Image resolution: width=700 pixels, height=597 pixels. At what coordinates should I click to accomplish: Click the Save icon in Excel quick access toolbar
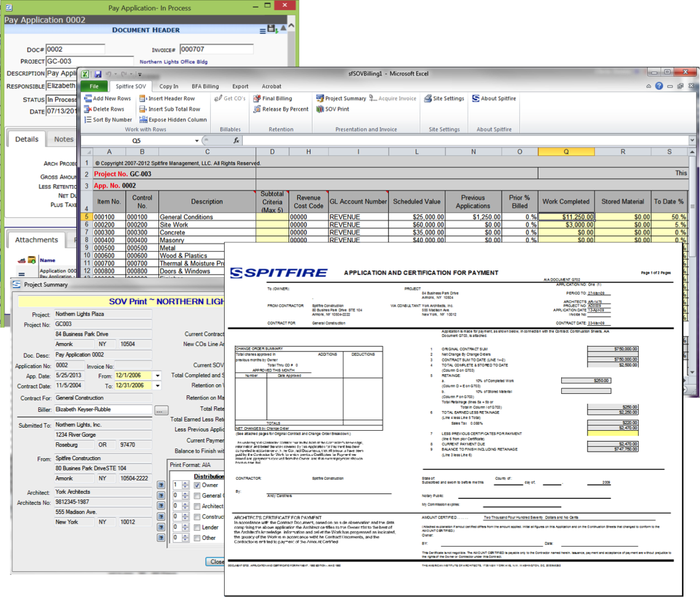tap(98, 74)
